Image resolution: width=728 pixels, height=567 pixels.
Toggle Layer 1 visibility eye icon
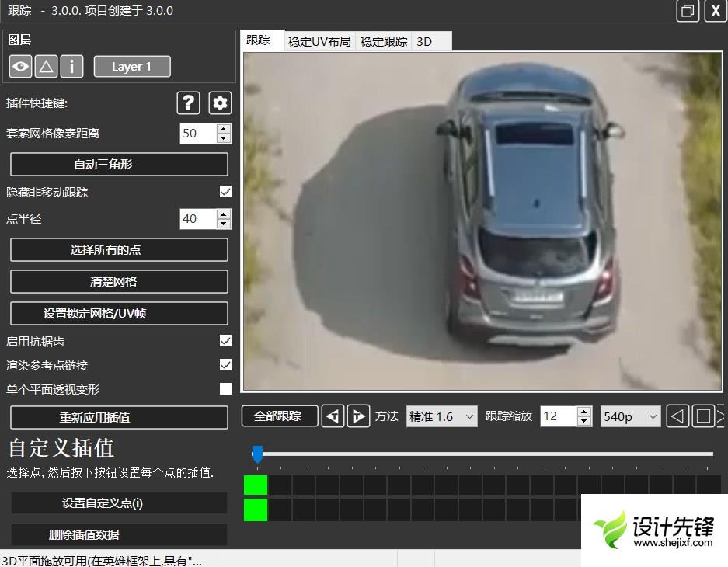[21, 67]
